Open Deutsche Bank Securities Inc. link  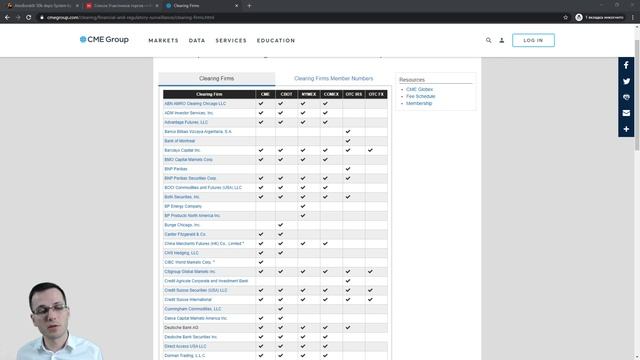[191, 337]
